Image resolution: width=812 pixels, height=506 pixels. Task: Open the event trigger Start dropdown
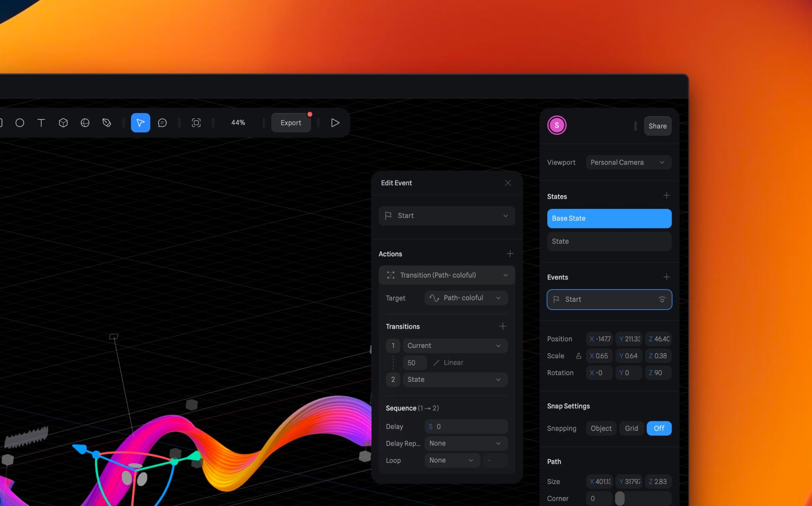click(446, 216)
